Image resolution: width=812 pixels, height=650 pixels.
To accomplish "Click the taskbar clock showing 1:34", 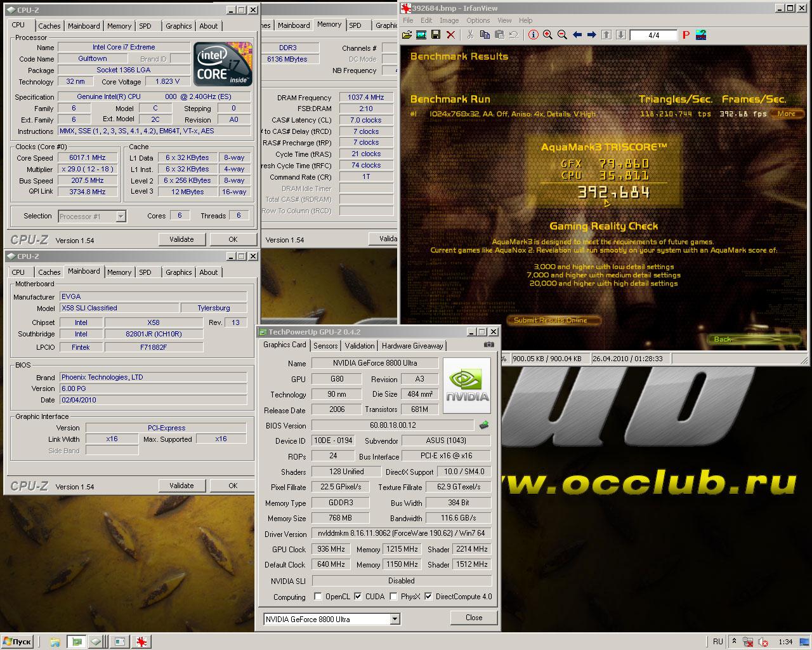I will pos(785,642).
